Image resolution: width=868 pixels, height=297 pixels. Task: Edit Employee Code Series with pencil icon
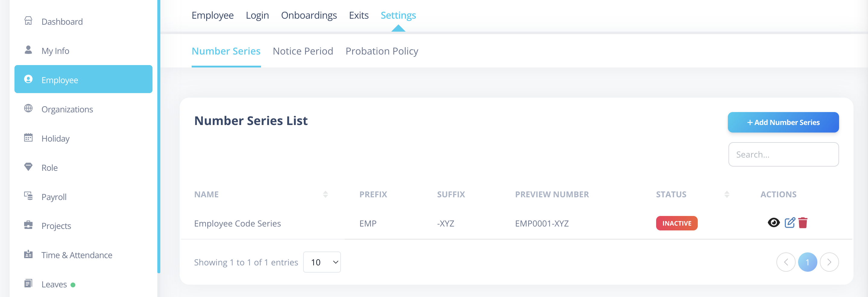pyautogui.click(x=790, y=223)
